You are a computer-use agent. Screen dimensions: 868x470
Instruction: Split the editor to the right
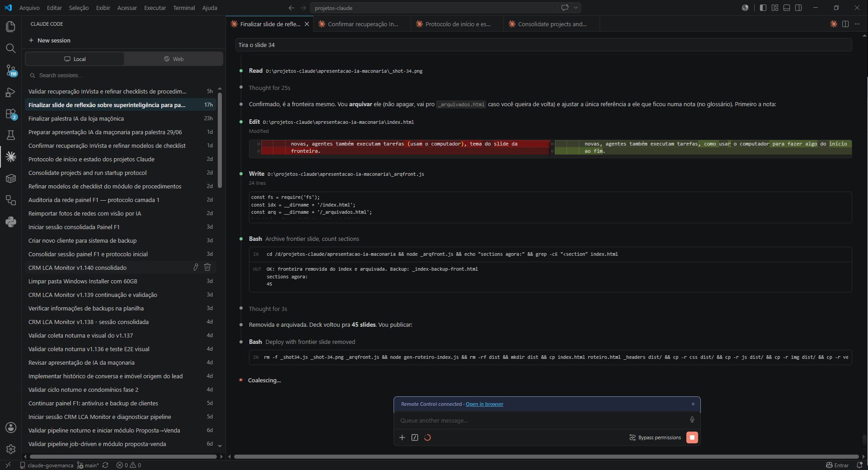click(x=845, y=24)
